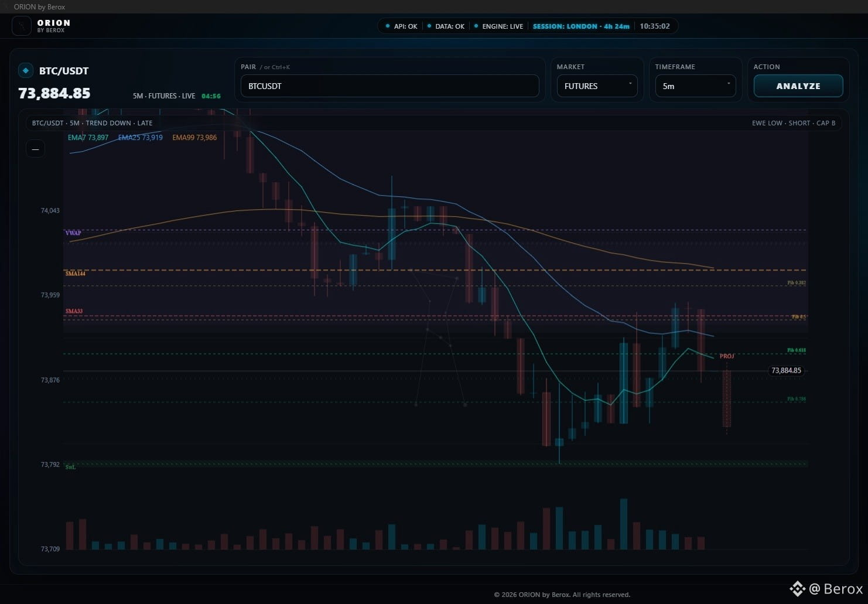Click the Fib 0.618 level label

797,350
